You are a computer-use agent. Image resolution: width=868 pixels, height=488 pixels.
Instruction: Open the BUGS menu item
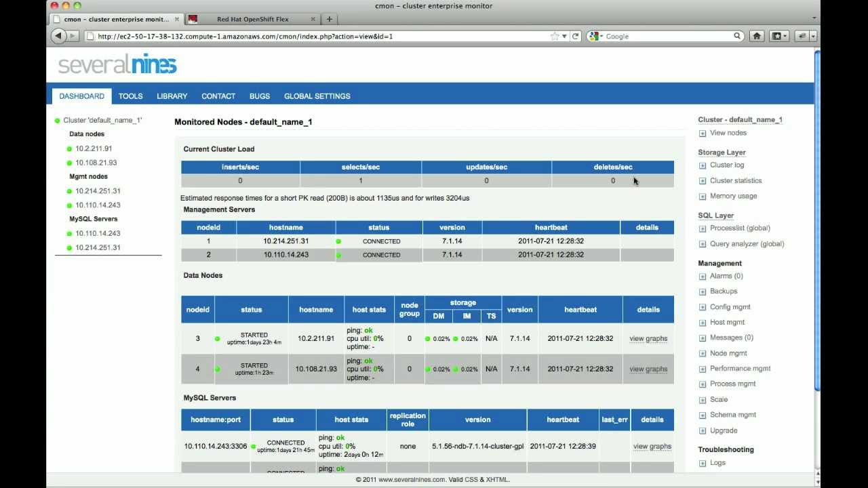pos(260,96)
